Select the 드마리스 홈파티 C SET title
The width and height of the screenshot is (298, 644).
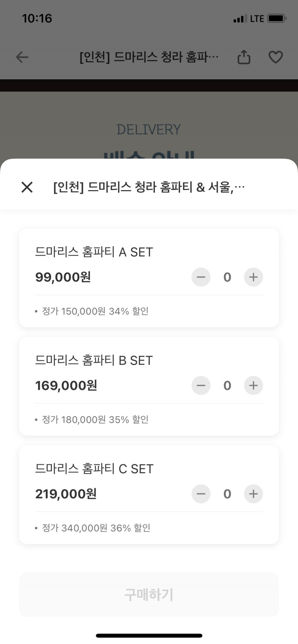(x=94, y=469)
